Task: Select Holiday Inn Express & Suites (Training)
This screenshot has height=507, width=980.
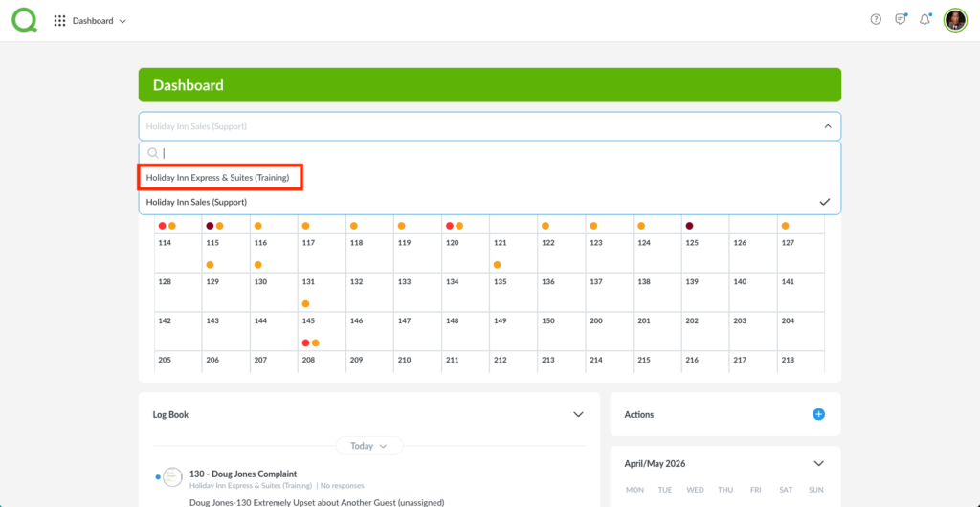Action: click(218, 177)
